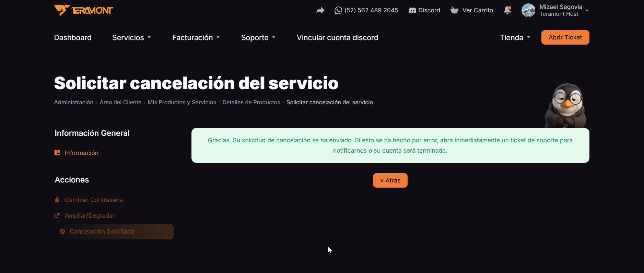The height and width of the screenshot is (273, 644).
Task: Click the user avatar picture
Action: pyautogui.click(x=528, y=10)
